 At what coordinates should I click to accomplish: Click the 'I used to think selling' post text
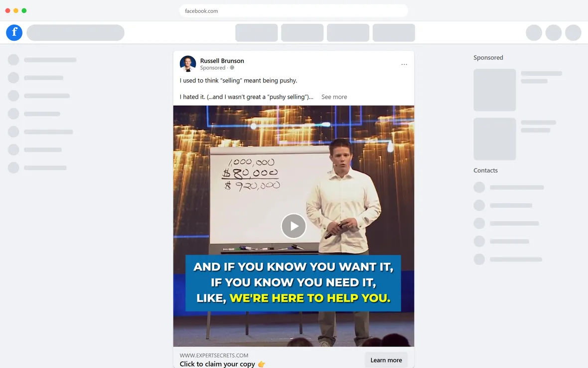pyautogui.click(x=239, y=80)
